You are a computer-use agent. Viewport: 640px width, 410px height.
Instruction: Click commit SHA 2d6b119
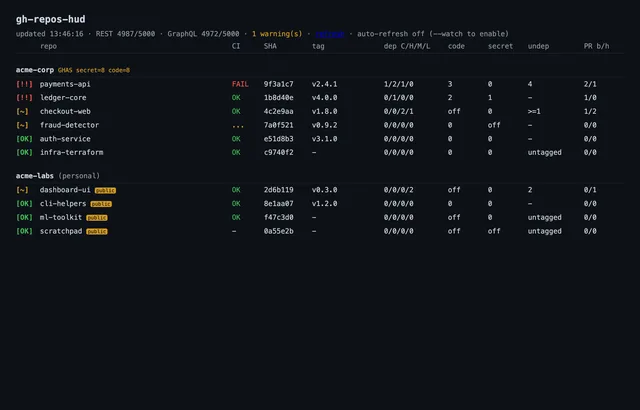(278, 190)
